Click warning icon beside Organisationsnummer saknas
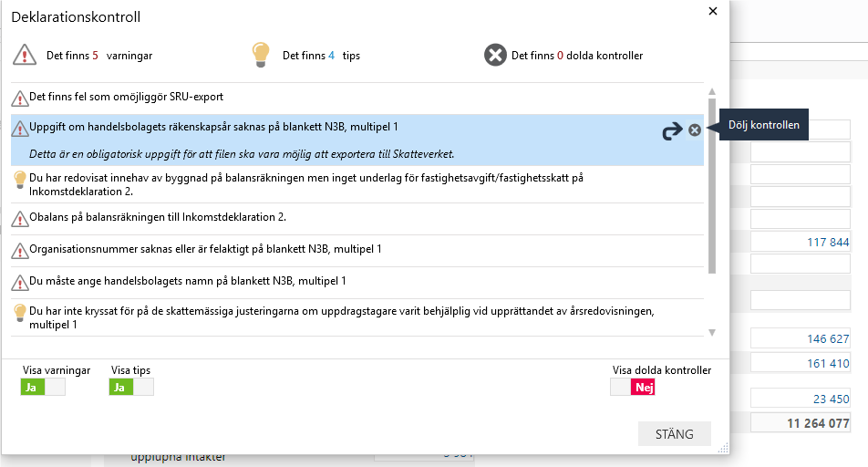This screenshot has height=467, width=868. pyautogui.click(x=20, y=251)
